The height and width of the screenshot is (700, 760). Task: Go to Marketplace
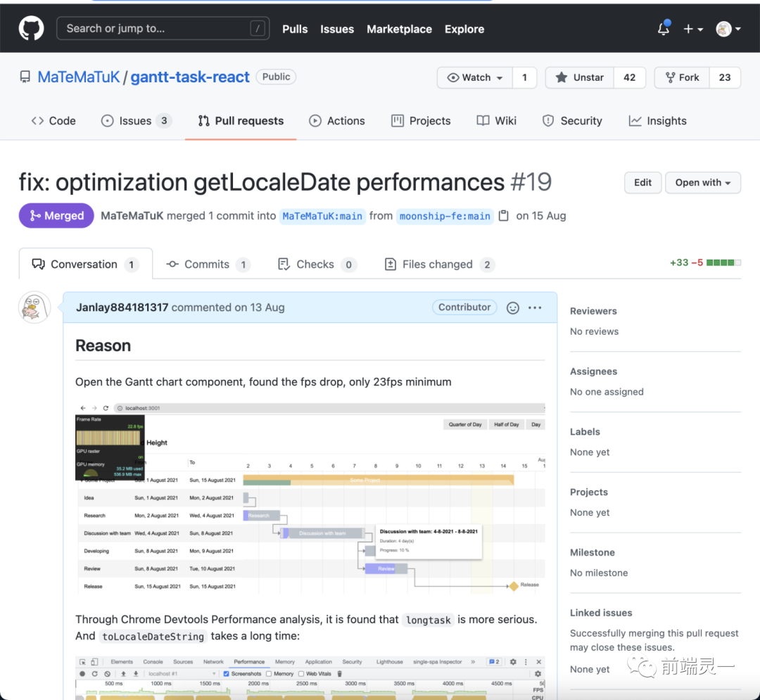point(399,29)
